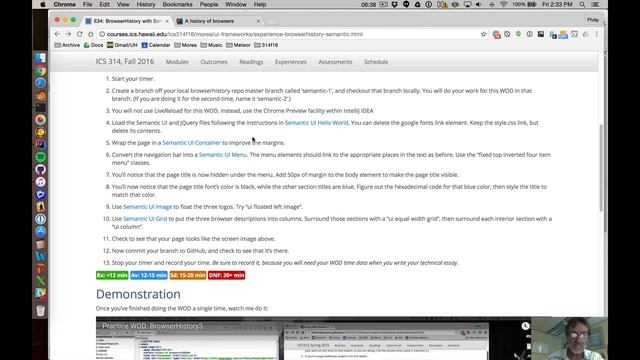Open Chrome from the dock

click(40, 71)
